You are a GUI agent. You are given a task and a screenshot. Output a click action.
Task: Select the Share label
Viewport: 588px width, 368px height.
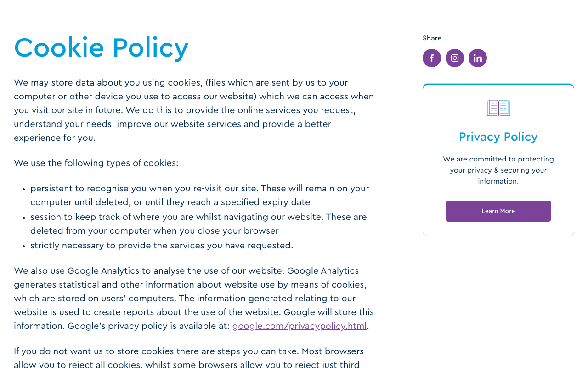click(x=432, y=38)
